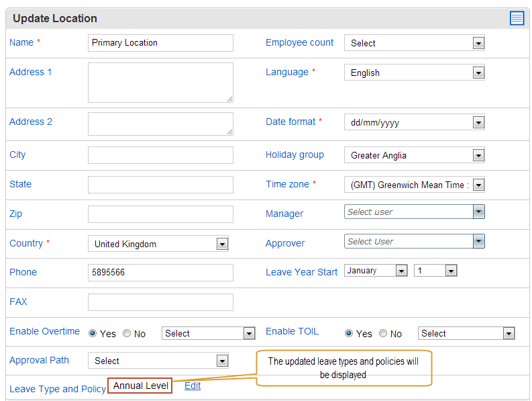Select Yes for Enable TOIL

point(348,333)
